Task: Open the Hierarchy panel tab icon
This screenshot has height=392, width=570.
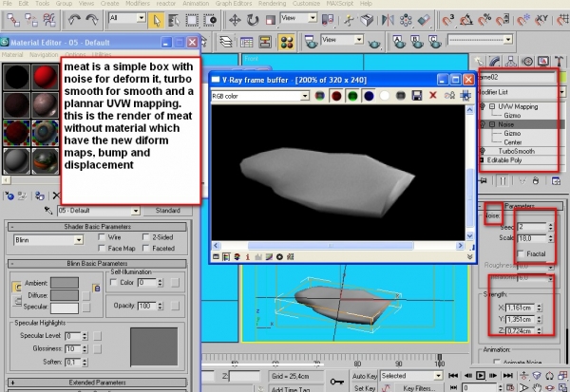Action: (x=511, y=61)
